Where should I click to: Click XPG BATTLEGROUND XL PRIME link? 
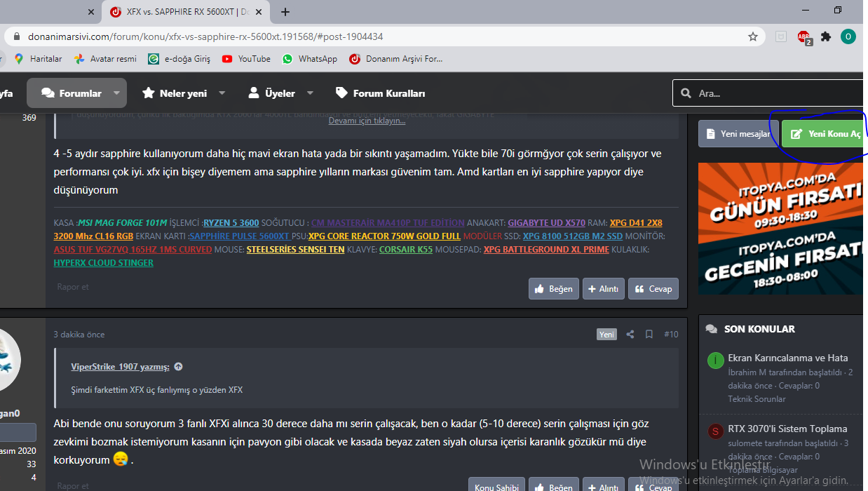coord(546,249)
